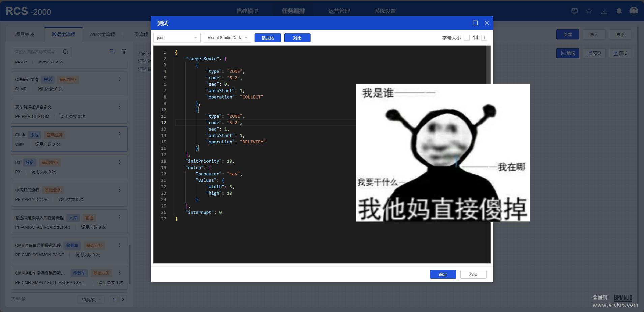Click the 导出 button
644x312 pixels.
click(620, 34)
